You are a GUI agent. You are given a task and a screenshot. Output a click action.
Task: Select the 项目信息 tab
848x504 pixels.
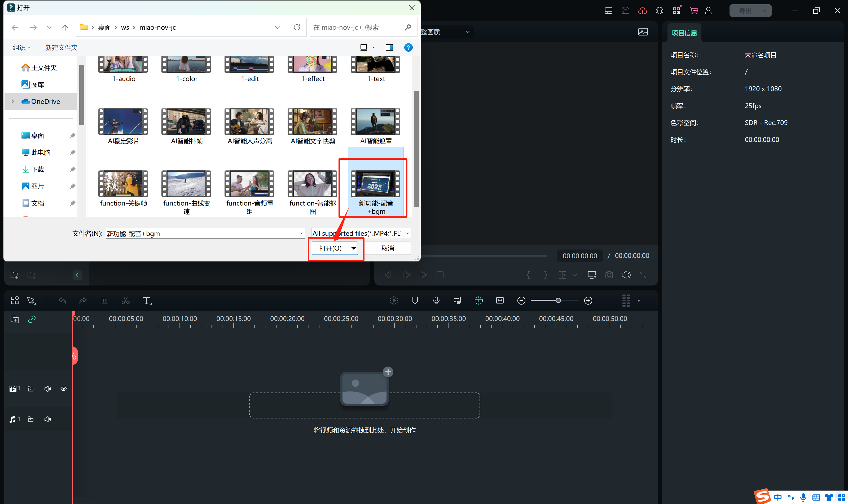684,33
